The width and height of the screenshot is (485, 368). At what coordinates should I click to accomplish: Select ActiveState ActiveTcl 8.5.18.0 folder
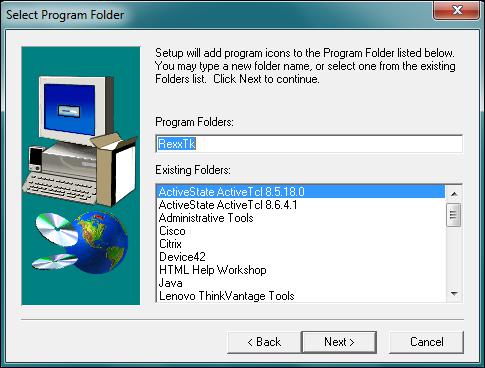[301, 192]
